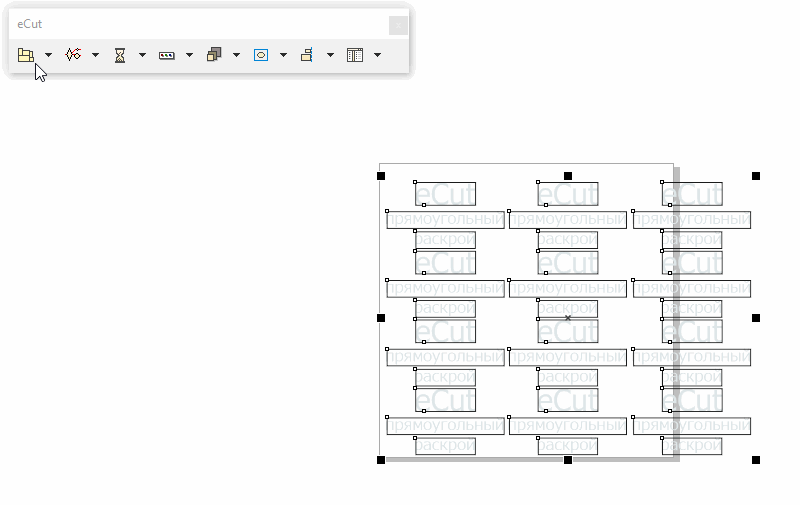Grab the middle-left black selection handle

381,318
